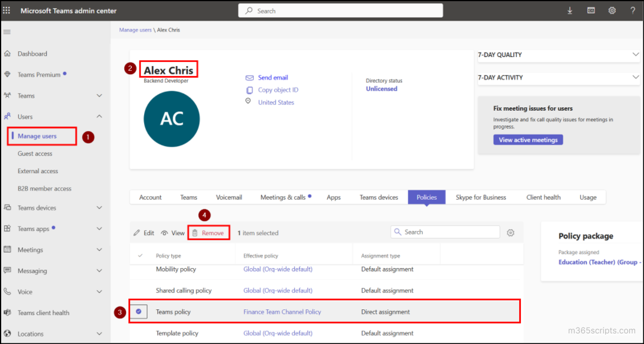Click the Teams people icon in sidebar
This screenshot has width=644, height=344.
7,95
